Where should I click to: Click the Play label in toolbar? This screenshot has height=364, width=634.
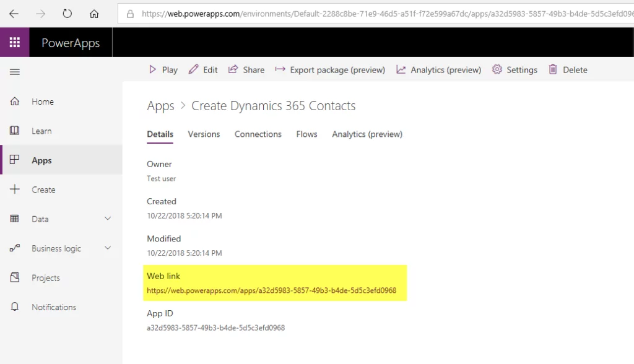[x=170, y=70]
